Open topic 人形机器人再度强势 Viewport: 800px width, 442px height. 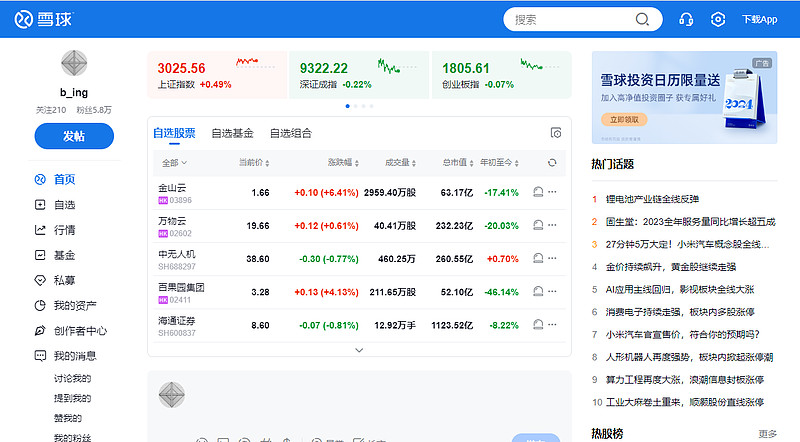pyautogui.click(x=689, y=357)
